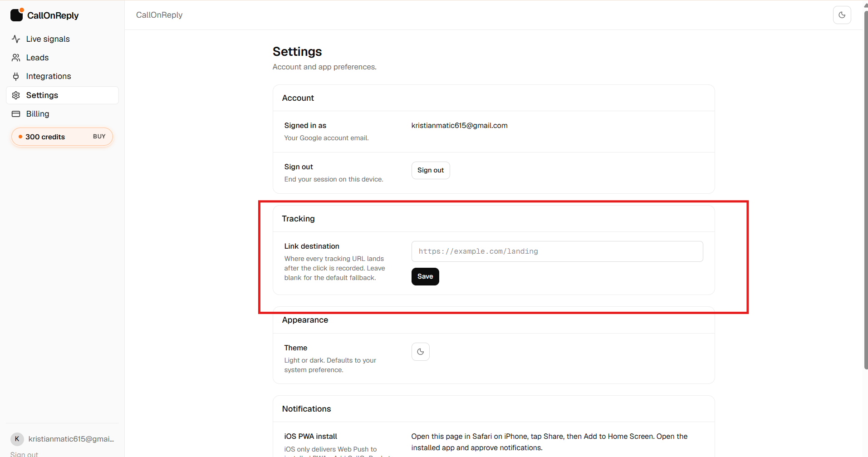868x457 pixels.
Task: Click the 'Account and app preferences.' subtitle
Action: (x=324, y=67)
